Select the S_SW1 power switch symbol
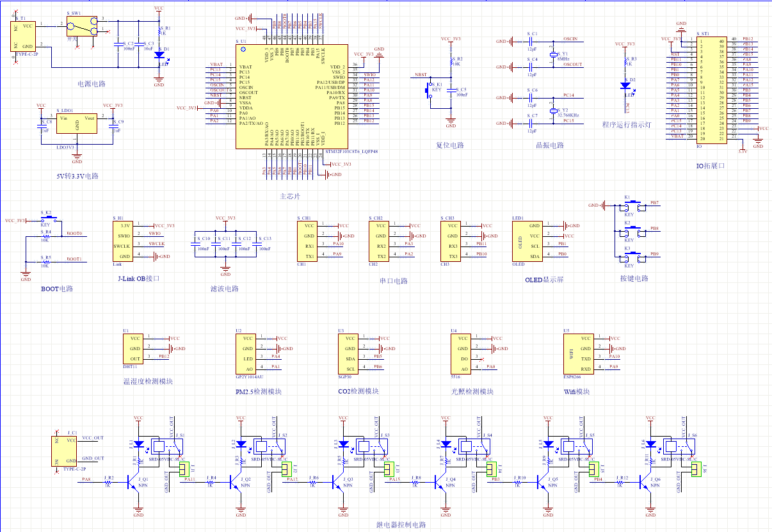772x532 pixels. coord(81,26)
